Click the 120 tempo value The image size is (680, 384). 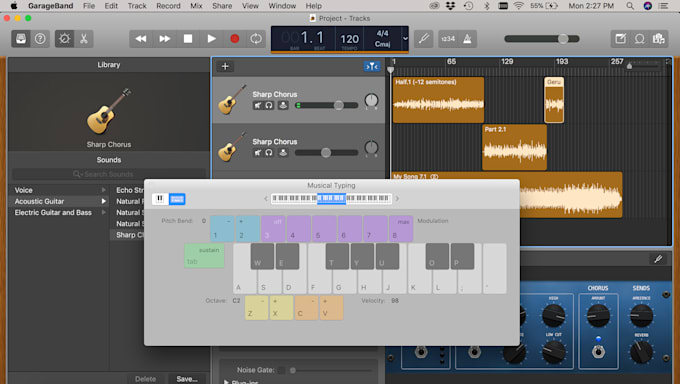pyautogui.click(x=350, y=39)
